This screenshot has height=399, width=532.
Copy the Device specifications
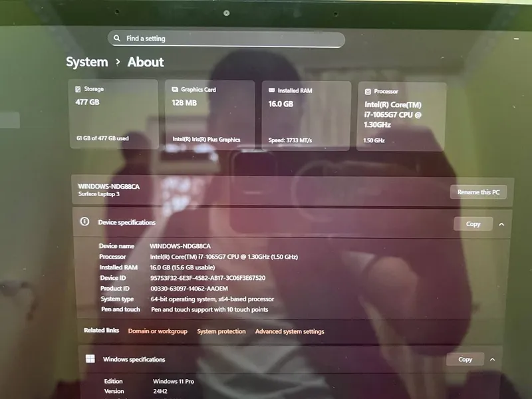pos(473,224)
